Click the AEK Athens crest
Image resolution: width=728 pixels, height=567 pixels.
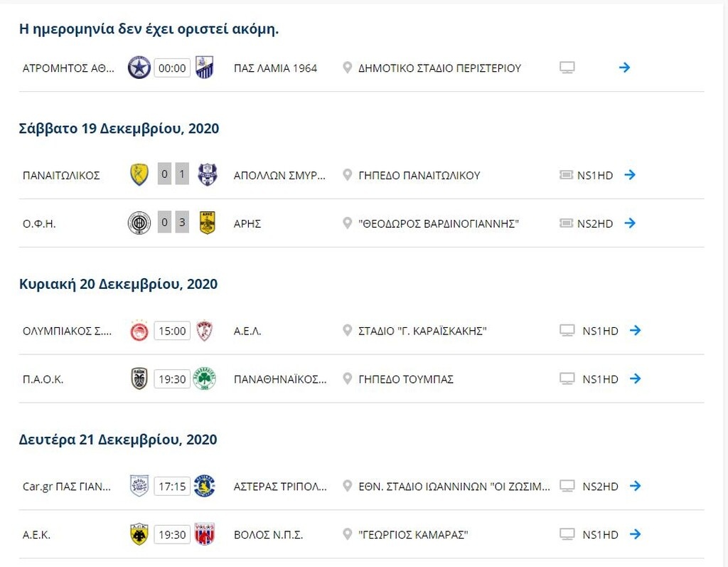tap(139, 534)
